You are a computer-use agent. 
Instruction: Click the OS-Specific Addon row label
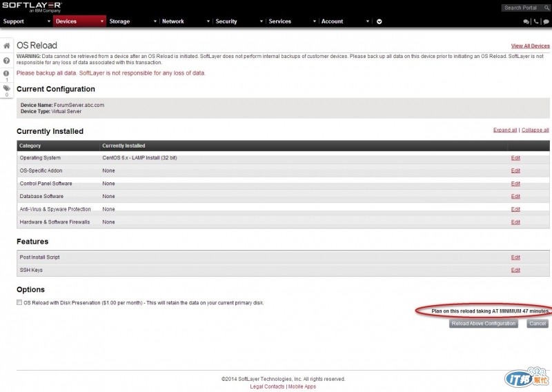pos(41,170)
